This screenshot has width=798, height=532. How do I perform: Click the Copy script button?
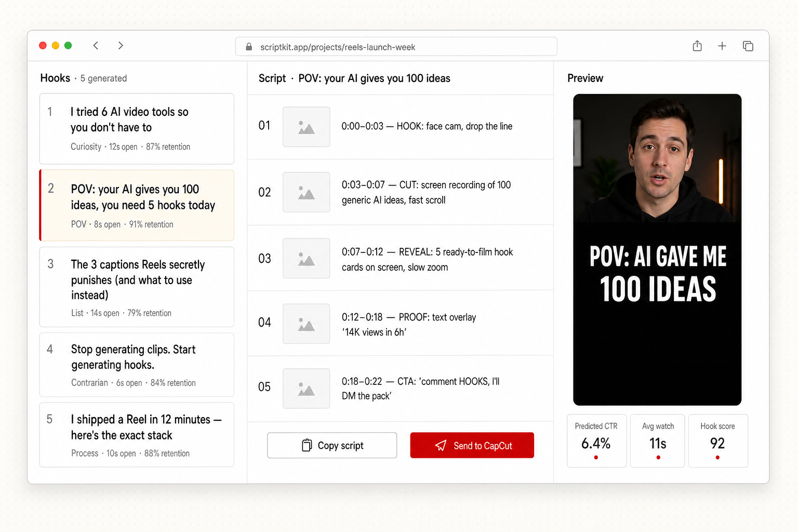click(332, 445)
